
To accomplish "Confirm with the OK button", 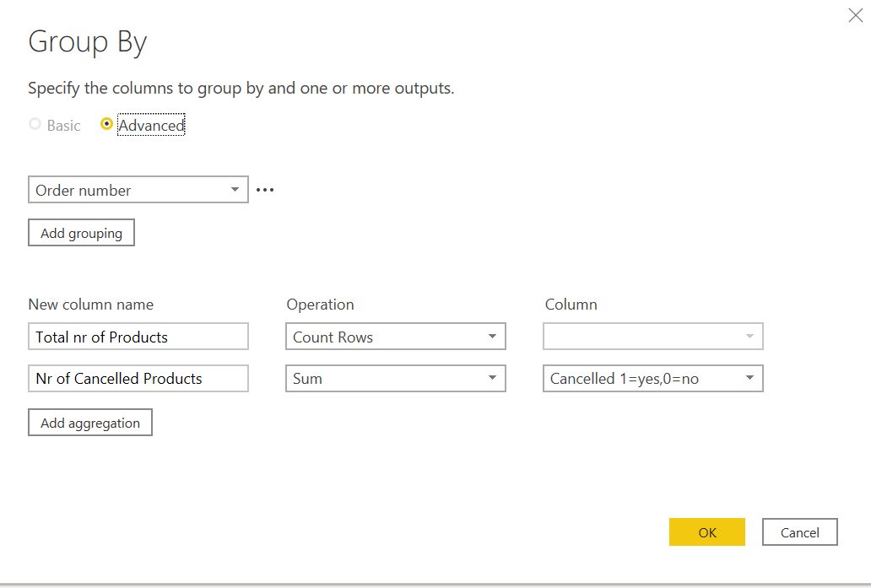I will point(707,532).
